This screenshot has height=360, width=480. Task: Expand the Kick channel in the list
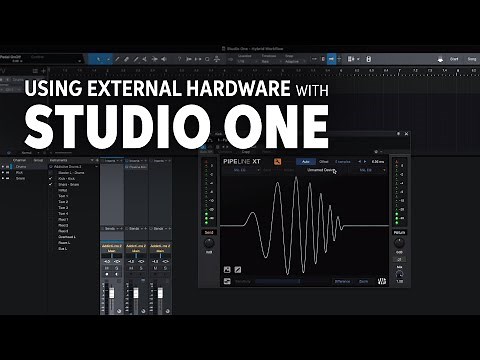[x=3, y=173]
